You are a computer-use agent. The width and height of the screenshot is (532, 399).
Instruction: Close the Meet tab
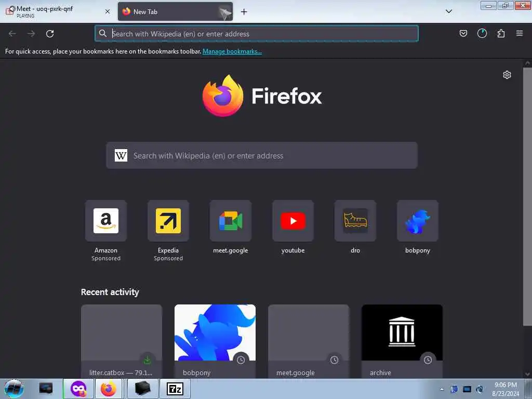click(x=108, y=11)
